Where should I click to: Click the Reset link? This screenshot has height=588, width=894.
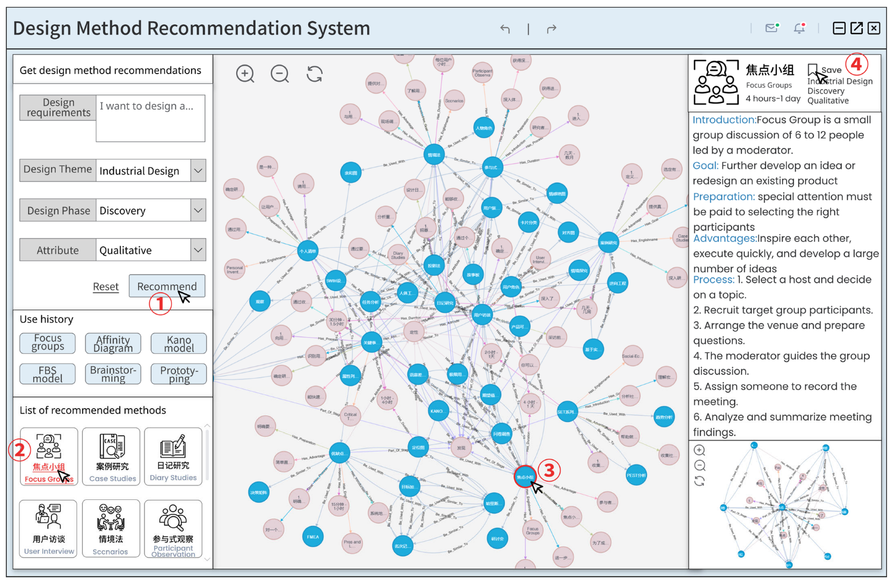point(106,287)
